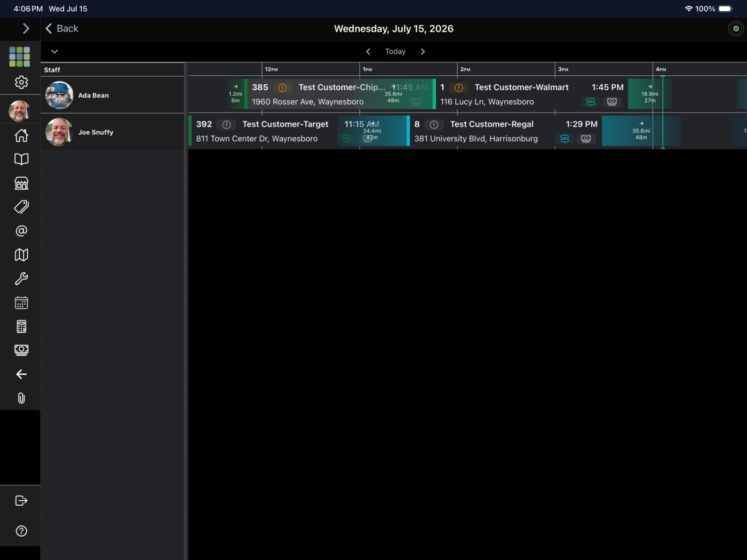Open job 392 Test Customer-Target appointment

click(x=298, y=131)
